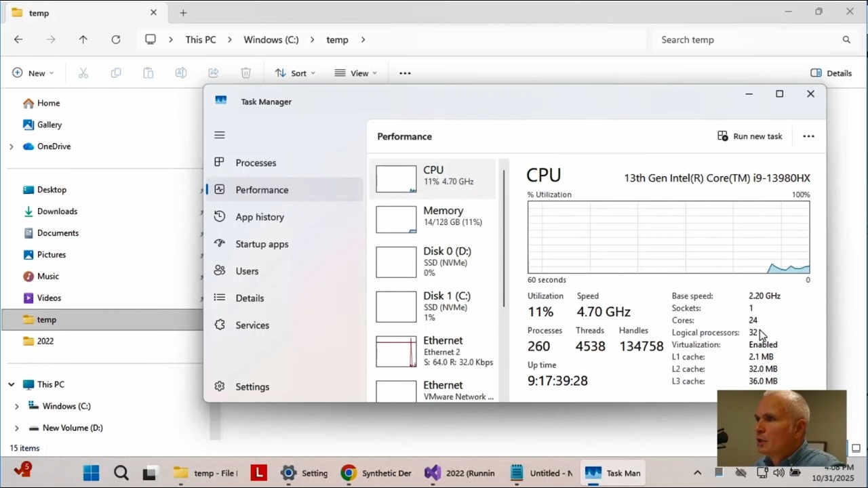The image size is (868, 488).
Task: Open Details page in Task Manager
Action: (284, 298)
